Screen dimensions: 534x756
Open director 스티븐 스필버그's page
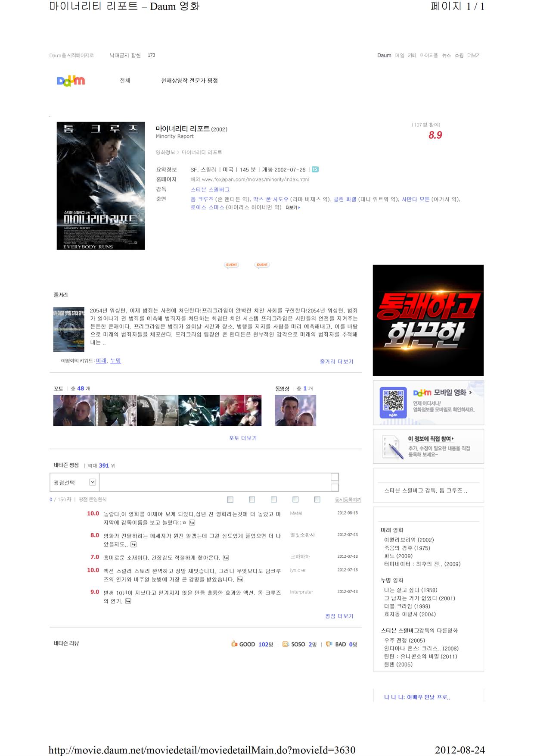pyautogui.click(x=210, y=190)
